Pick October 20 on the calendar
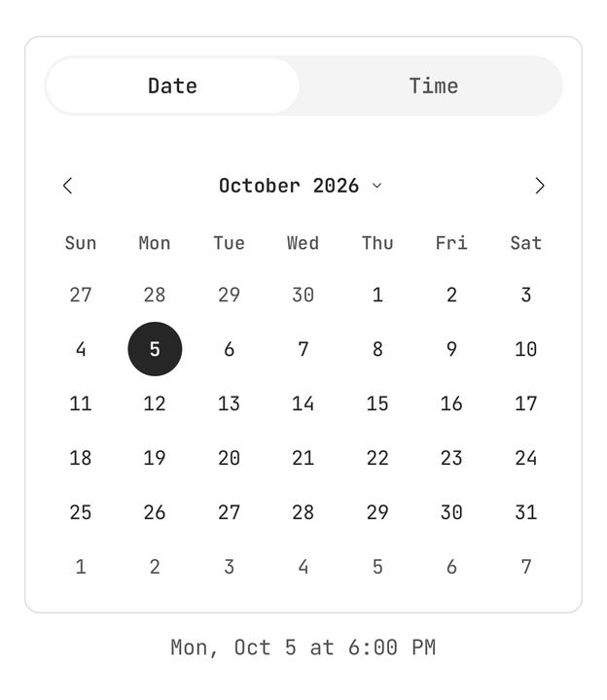 click(230, 458)
